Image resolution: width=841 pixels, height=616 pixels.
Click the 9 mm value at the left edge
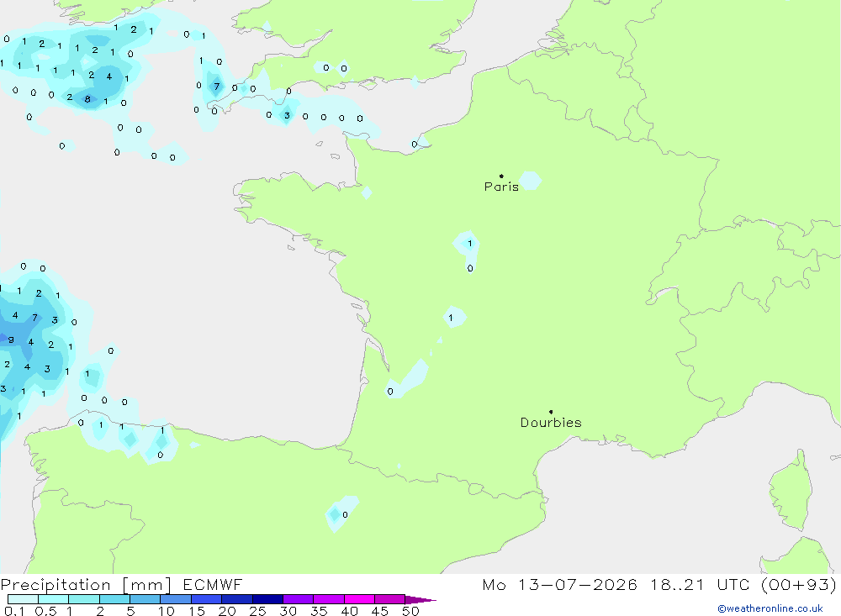[x=11, y=340]
